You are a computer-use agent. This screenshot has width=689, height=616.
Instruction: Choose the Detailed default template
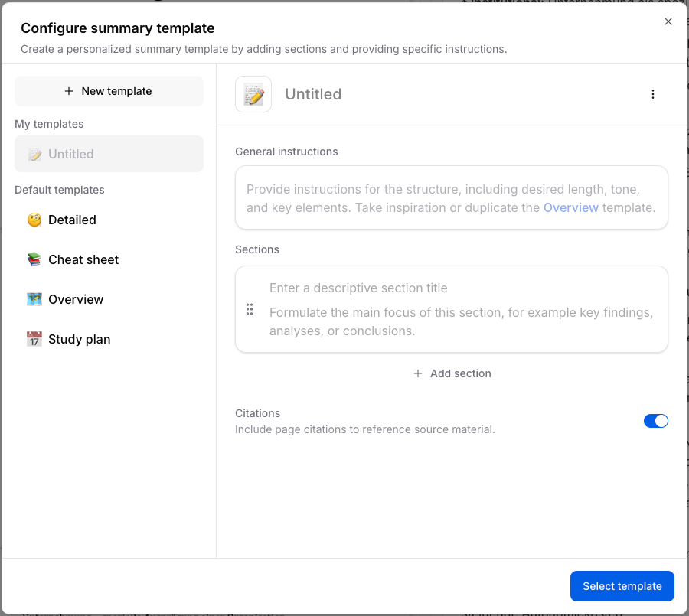tap(72, 220)
